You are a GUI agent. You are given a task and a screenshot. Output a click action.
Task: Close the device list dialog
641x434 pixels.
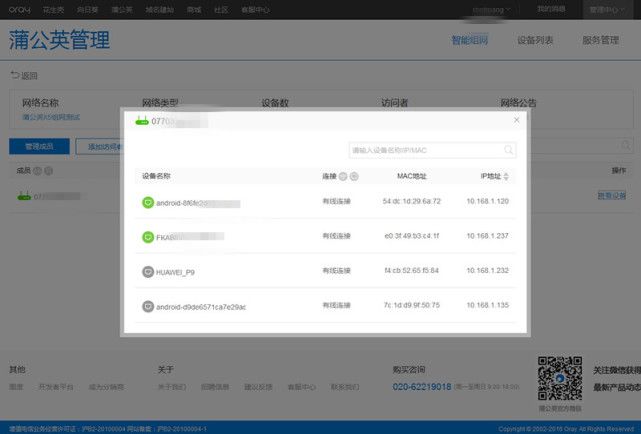[517, 120]
